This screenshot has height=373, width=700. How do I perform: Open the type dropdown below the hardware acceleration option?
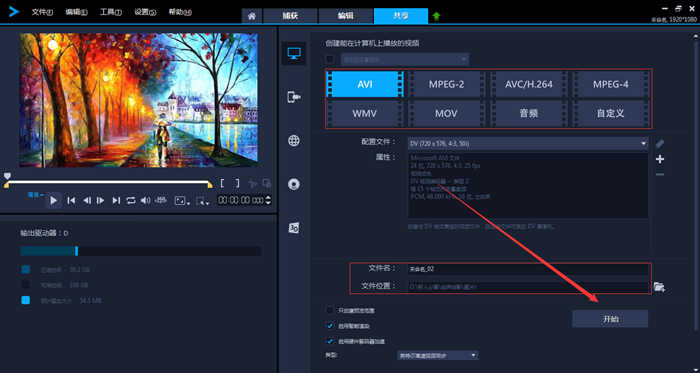pyautogui.click(x=438, y=355)
